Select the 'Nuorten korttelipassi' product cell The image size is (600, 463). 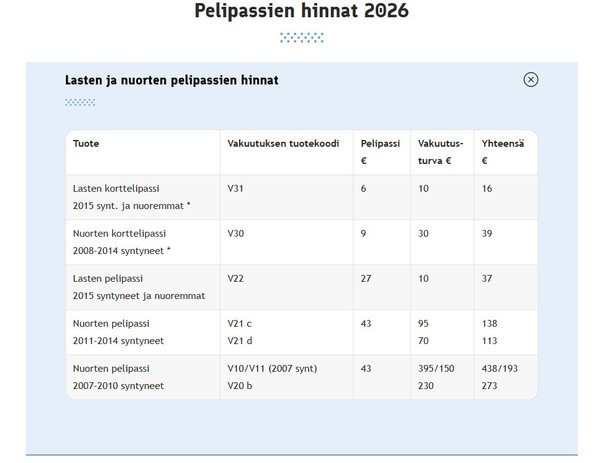pos(123,233)
